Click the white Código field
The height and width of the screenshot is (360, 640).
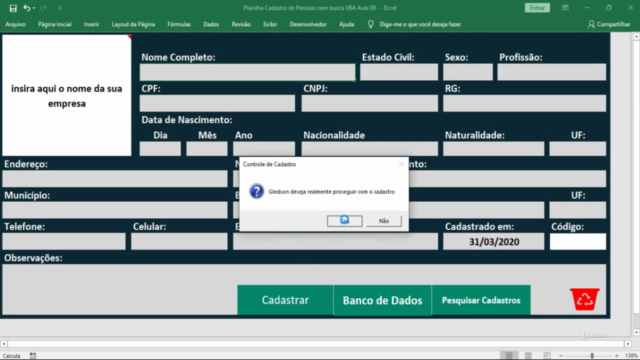coord(578,242)
